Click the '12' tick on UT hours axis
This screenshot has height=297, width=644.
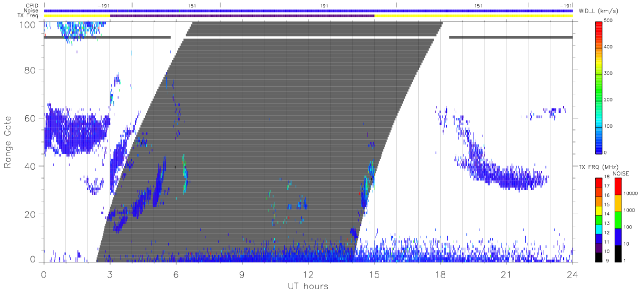(308, 273)
